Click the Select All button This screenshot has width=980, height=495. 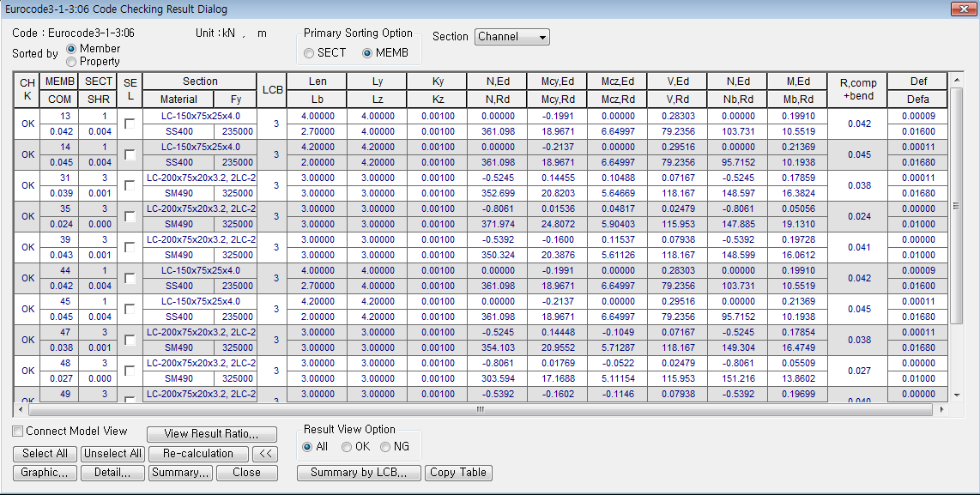(x=45, y=454)
